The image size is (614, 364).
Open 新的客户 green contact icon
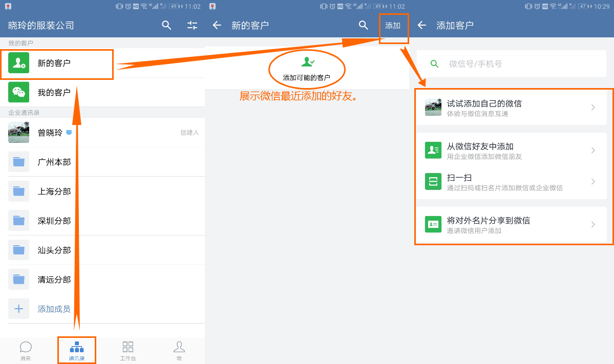tap(19, 63)
